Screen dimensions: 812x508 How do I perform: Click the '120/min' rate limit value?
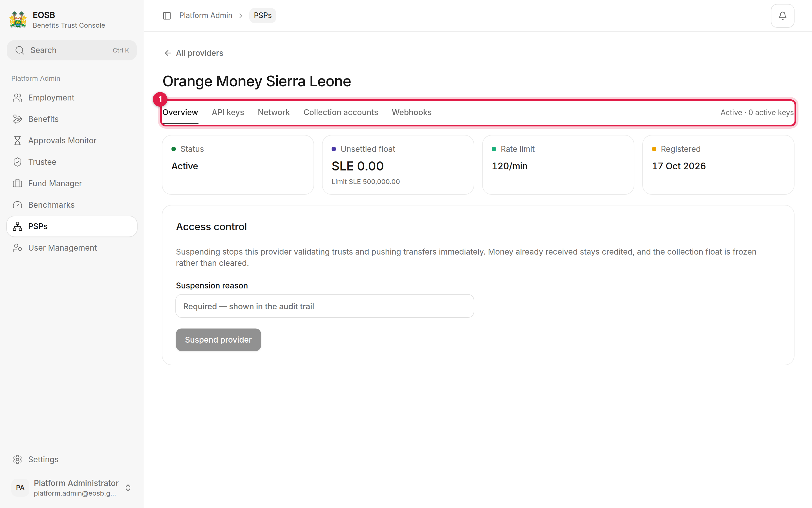coord(509,166)
